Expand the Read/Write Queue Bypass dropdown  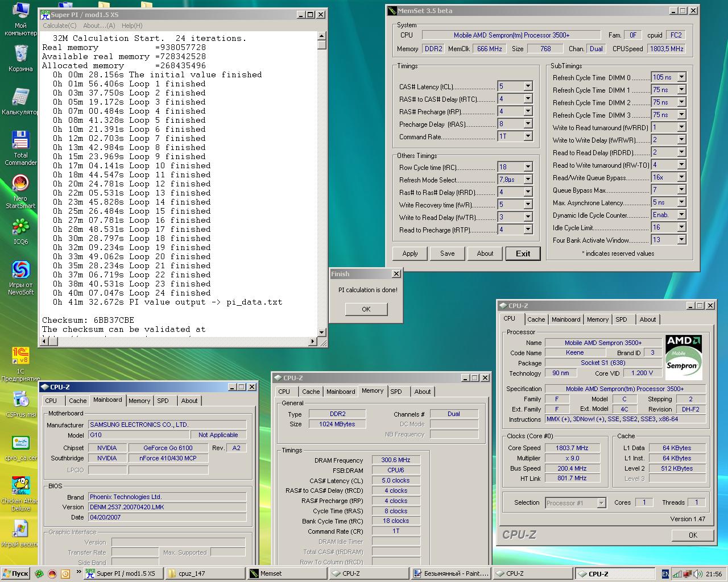(681, 177)
